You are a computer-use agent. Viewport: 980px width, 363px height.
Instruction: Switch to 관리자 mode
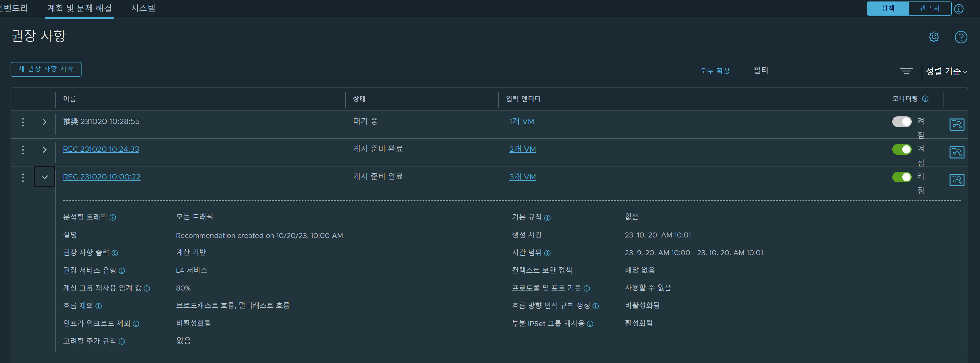(x=930, y=8)
